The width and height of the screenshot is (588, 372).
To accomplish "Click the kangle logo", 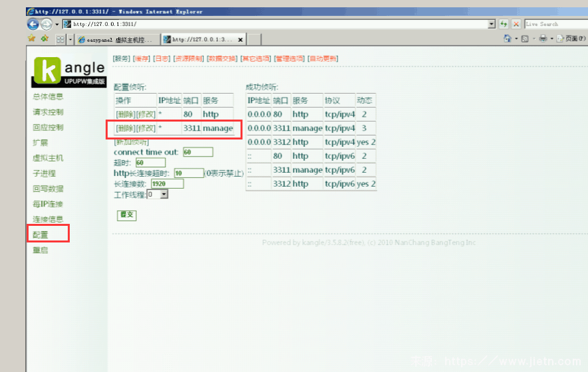I will point(69,71).
